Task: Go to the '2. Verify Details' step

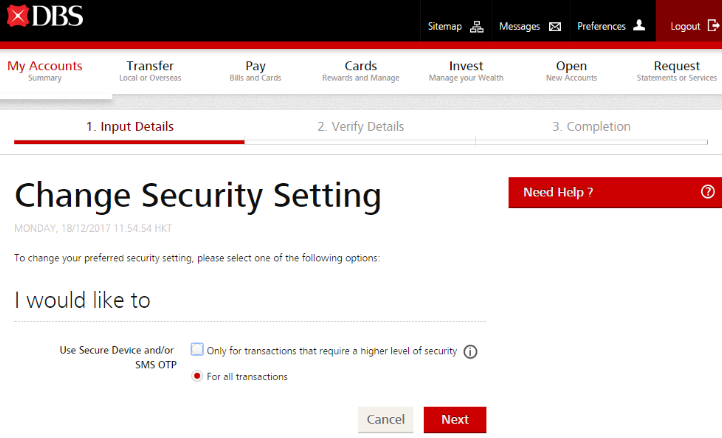Action: coord(360,127)
